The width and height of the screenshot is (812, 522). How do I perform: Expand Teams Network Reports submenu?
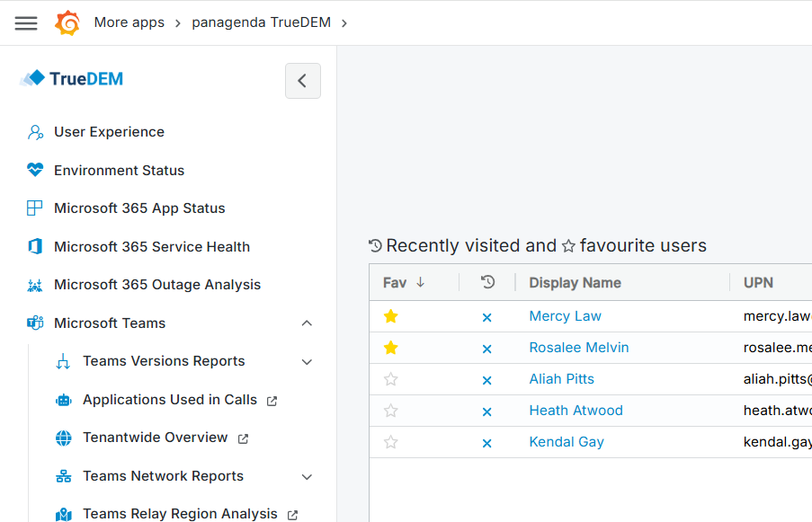(307, 476)
